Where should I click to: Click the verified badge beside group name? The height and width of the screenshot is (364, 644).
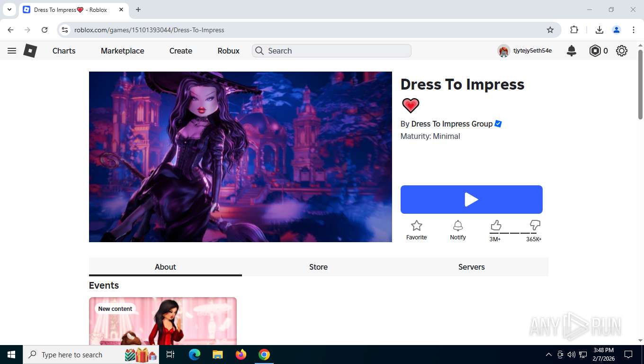coord(498,124)
